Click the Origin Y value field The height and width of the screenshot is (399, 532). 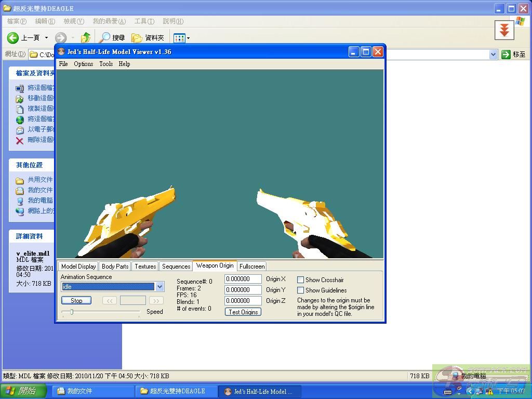click(x=243, y=290)
